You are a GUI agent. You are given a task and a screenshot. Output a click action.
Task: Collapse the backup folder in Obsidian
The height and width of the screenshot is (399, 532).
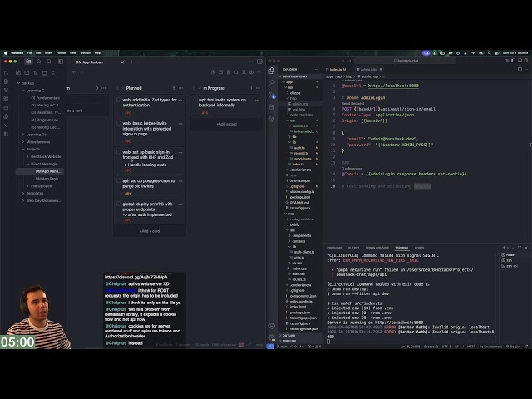(x=18, y=83)
